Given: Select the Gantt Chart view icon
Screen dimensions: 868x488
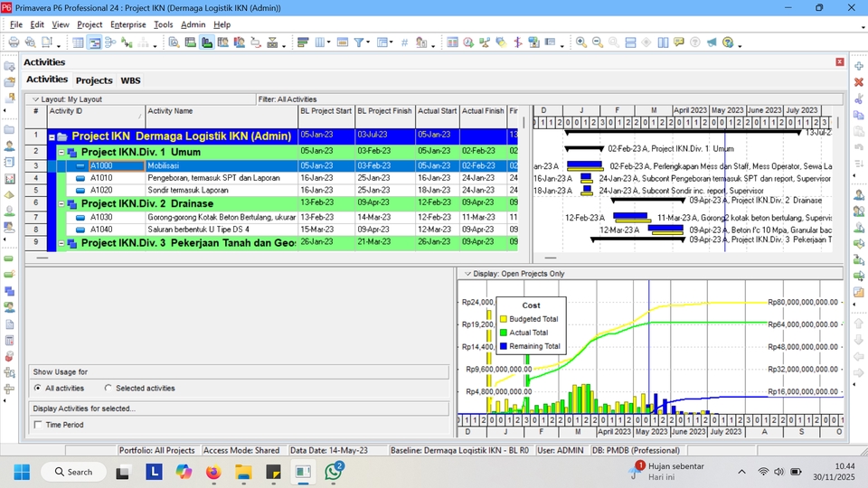Looking at the screenshot, I should click(95, 42).
